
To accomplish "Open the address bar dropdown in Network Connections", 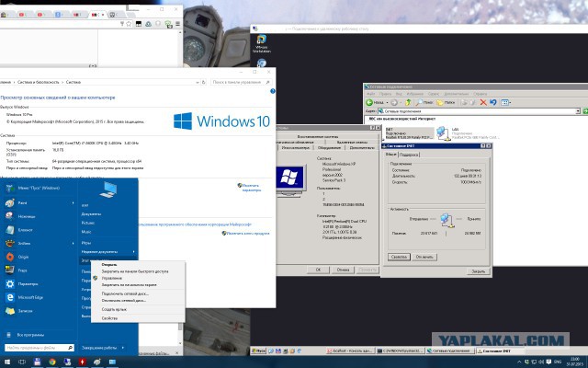I will [x=578, y=111].
